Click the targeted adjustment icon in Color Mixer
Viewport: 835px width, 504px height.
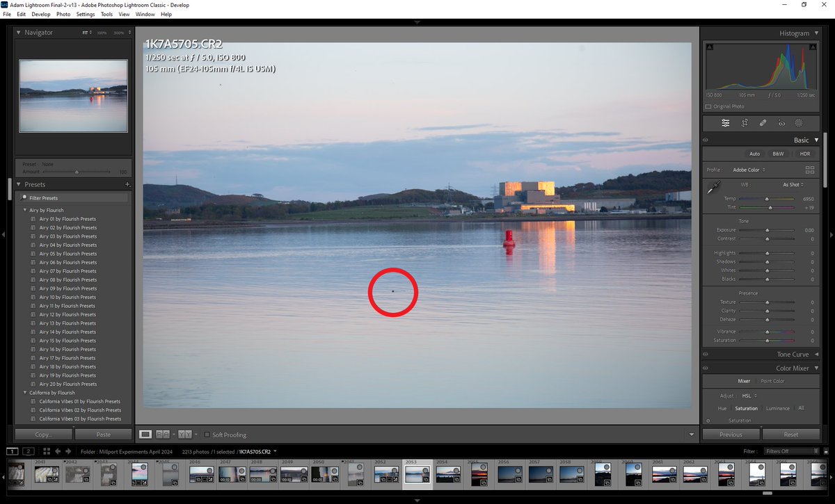708,421
